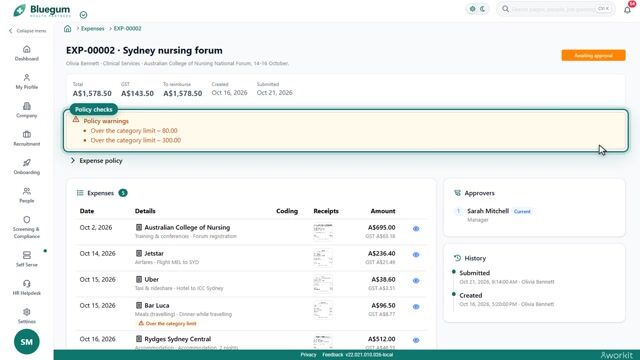Viewport: 640px width, 360px height.
Task: Open HR Helpdesk headset item
Action: click(27, 287)
